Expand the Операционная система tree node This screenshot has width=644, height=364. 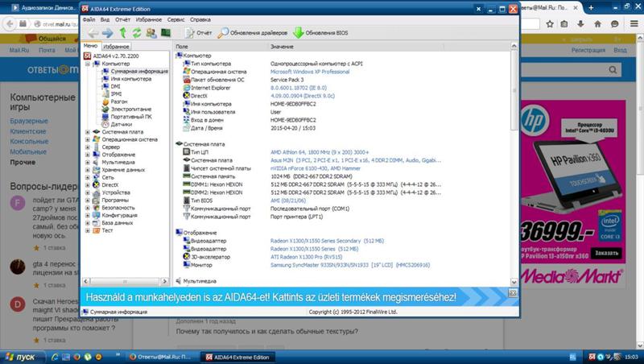pos(87,139)
